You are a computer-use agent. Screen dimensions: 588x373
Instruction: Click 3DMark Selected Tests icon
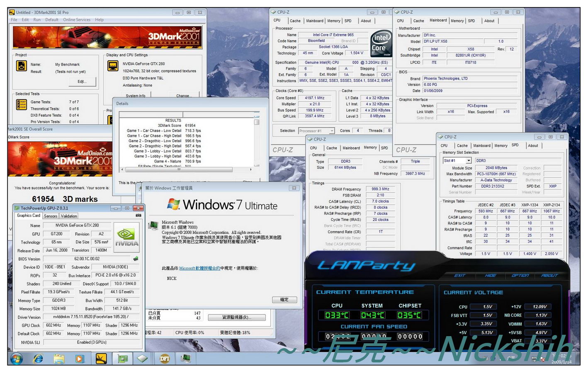(21, 104)
